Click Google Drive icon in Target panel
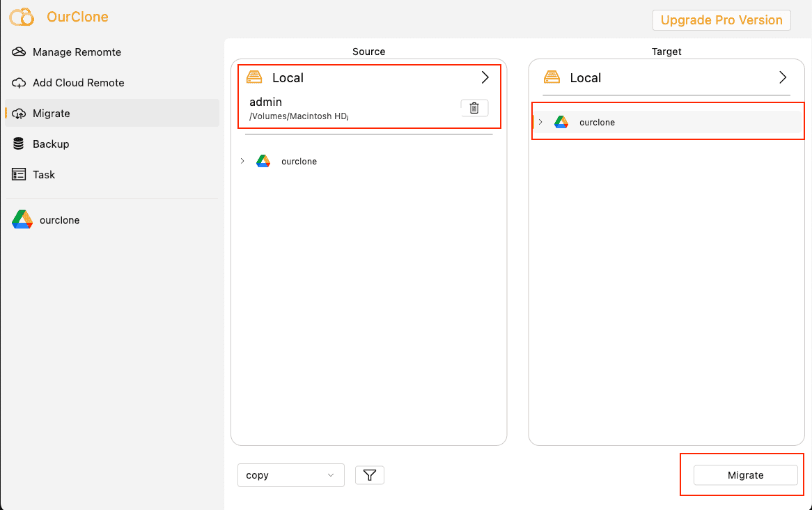 tap(561, 123)
